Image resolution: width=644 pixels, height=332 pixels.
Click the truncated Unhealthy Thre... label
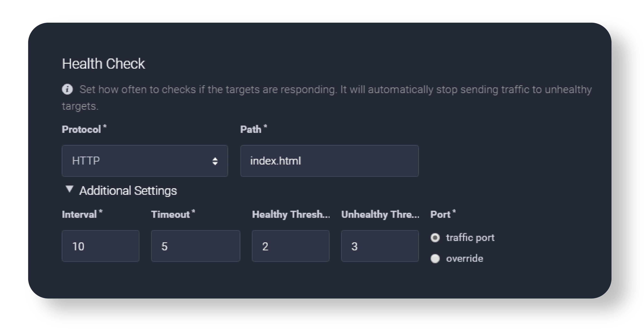(x=380, y=214)
